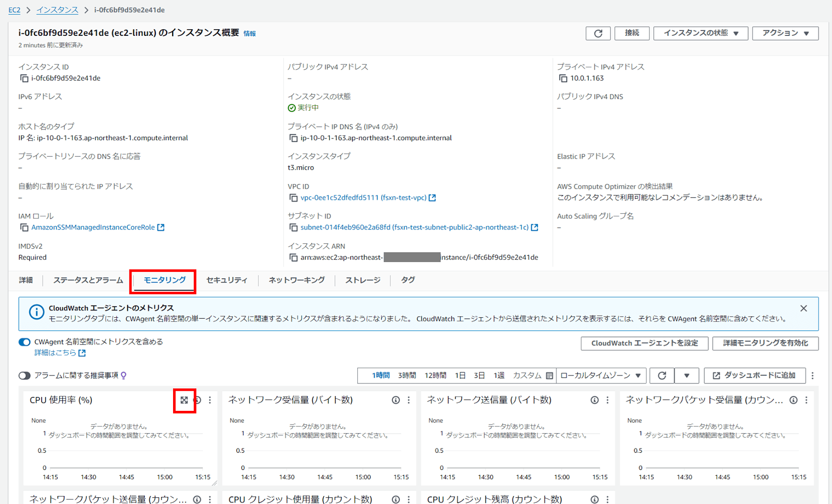Show info for ネットワーク受信量 widget
This screenshot has height=504, width=832.
click(x=396, y=400)
